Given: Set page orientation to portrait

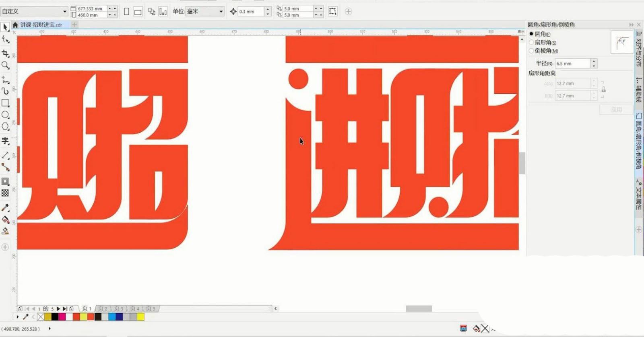Looking at the screenshot, I should 126,12.
